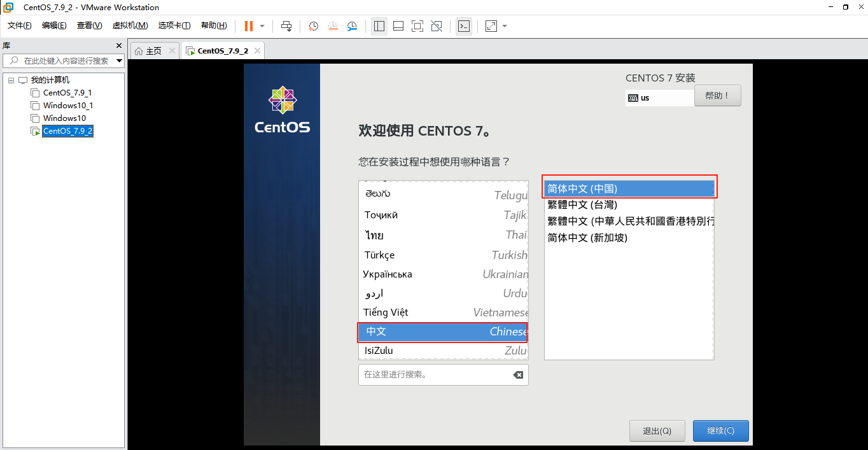868x450 pixels.
Task: Open the 虚拟机(M) menu
Action: point(130,25)
